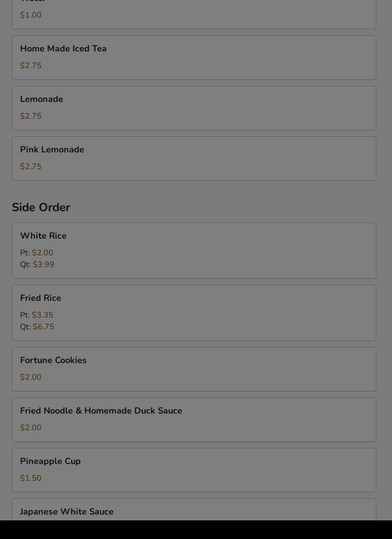Click the Fortune Cookies $2.00 price
The image size is (392, 539).
coord(31,377)
